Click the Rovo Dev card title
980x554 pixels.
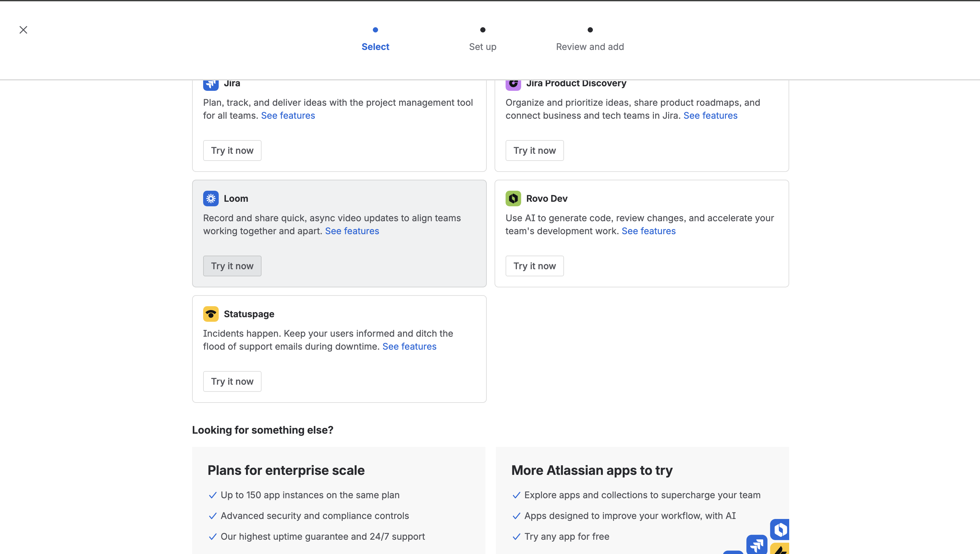(x=546, y=198)
